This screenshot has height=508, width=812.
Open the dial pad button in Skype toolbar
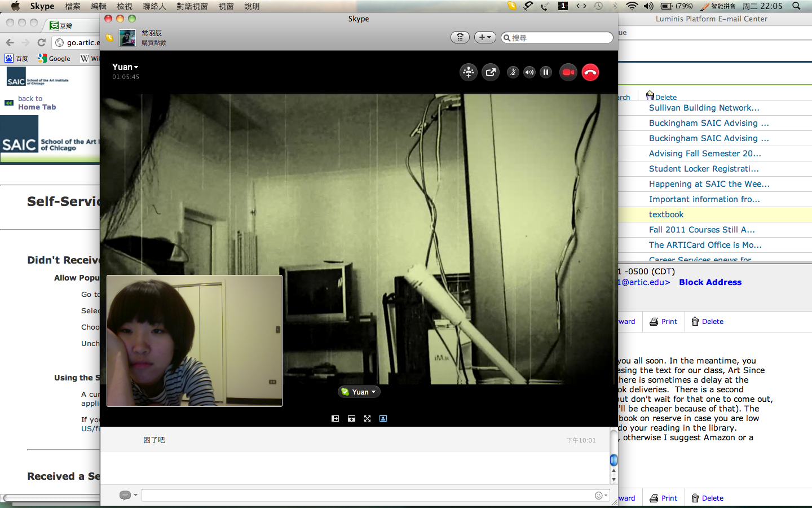click(460, 37)
